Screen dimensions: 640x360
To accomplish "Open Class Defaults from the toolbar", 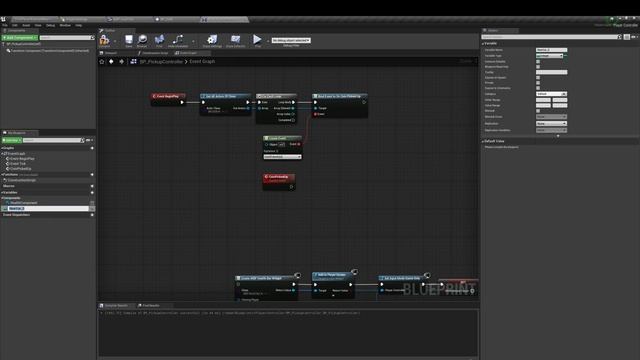I will click(236, 40).
